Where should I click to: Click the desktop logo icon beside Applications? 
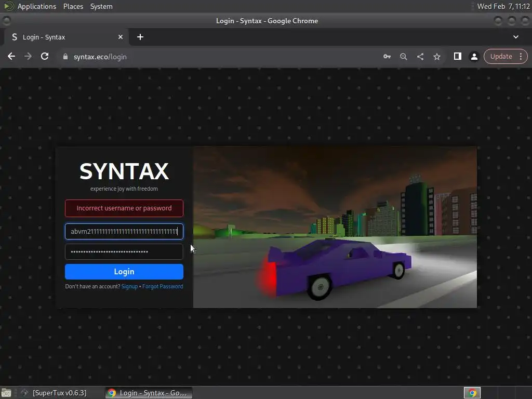click(8, 6)
